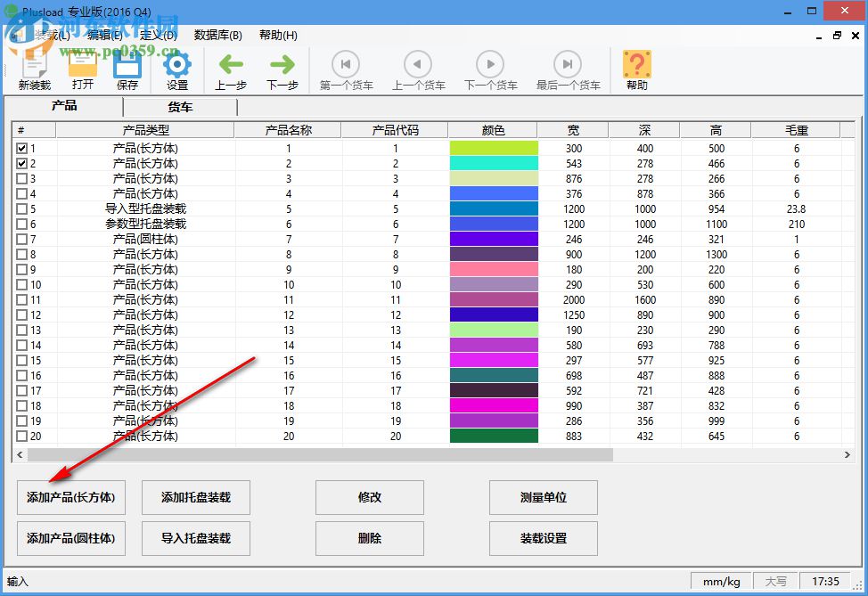Uncheck product row 1 checkbox

pos(20,147)
